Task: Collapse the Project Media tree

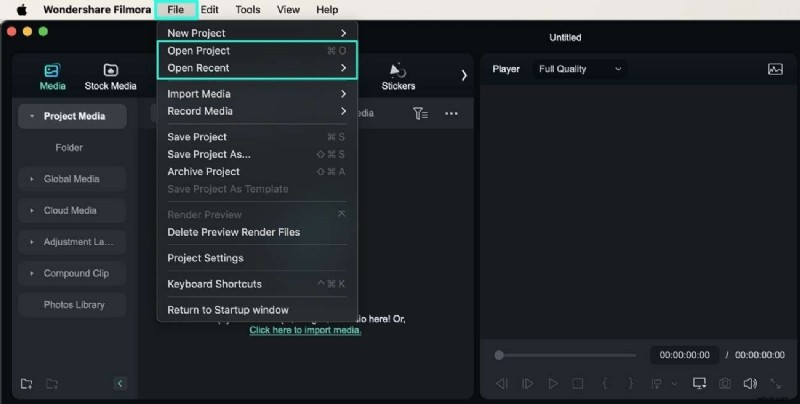Action: click(x=32, y=116)
